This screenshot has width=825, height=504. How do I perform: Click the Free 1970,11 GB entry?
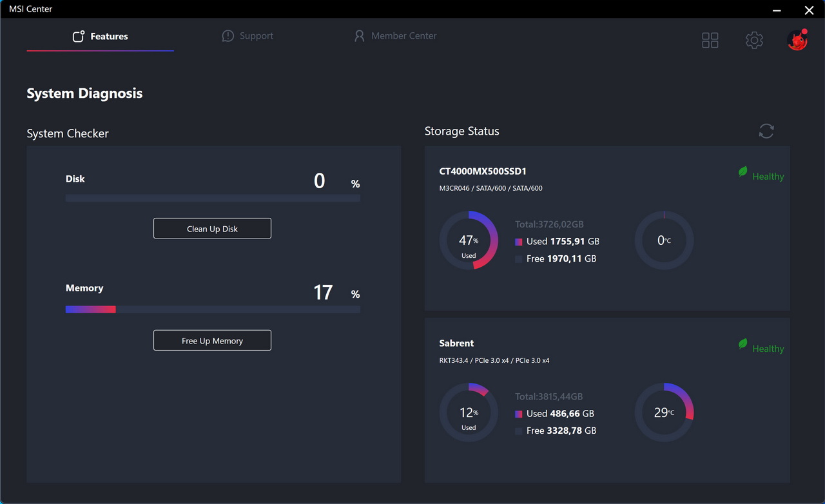coord(556,258)
